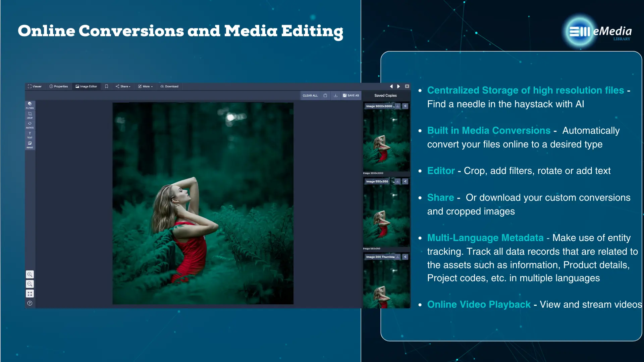Select the Image overlay tool
Screen dimensions: 644x362
pyautogui.click(x=30, y=144)
